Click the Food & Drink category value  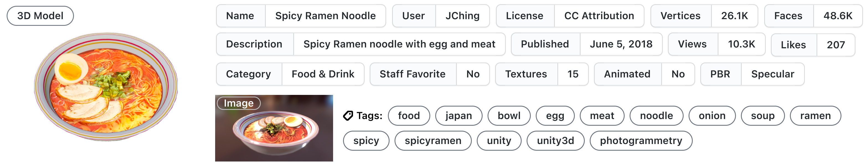click(323, 74)
